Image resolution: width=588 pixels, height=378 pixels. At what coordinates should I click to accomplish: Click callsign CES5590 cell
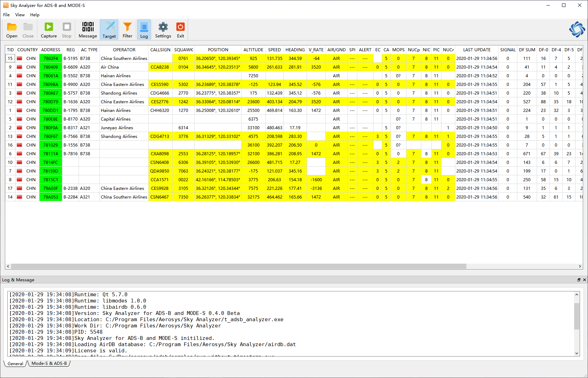(160, 84)
